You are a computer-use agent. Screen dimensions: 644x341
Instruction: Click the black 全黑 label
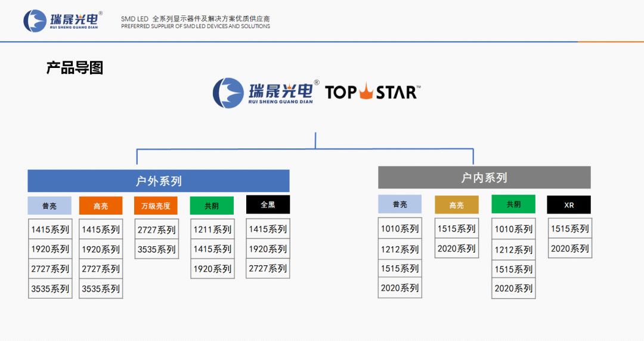(268, 204)
